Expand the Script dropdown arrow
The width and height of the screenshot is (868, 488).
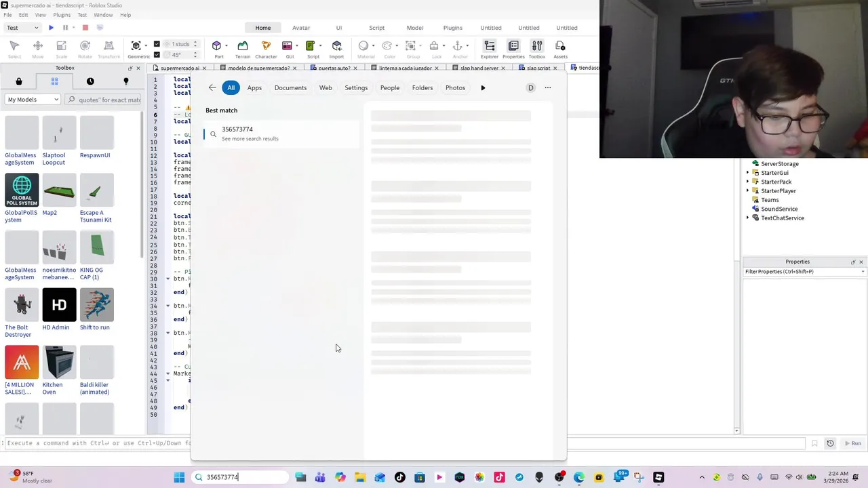point(320,46)
